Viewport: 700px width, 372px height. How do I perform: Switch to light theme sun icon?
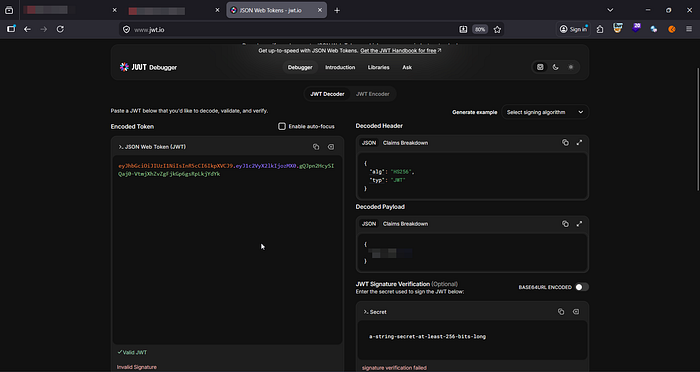pyautogui.click(x=571, y=67)
